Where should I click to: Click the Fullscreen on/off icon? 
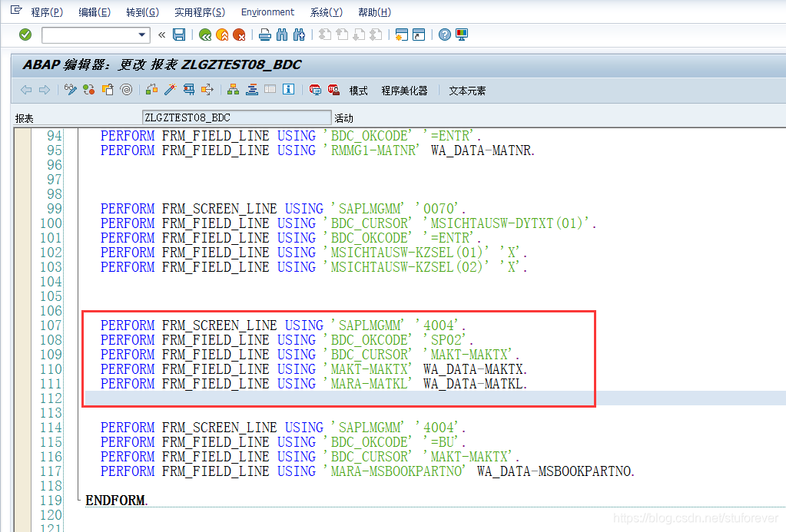tap(270, 90)
